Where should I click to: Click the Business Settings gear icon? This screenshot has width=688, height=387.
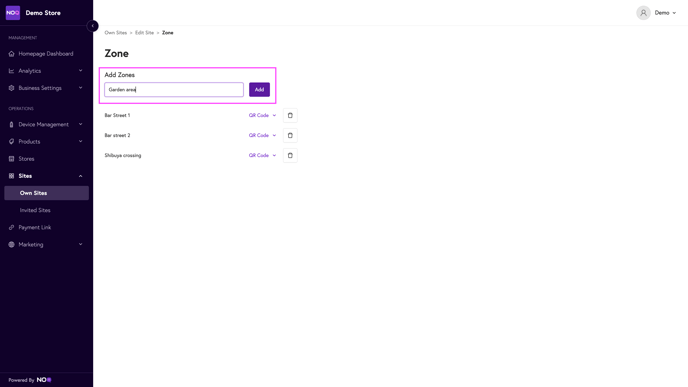[x=11, y=88]
